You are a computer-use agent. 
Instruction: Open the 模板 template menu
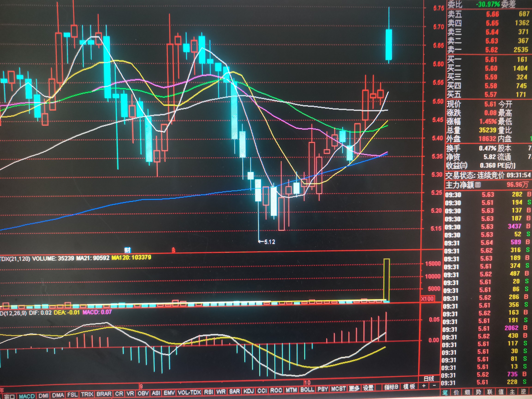[x=409, y=386]
